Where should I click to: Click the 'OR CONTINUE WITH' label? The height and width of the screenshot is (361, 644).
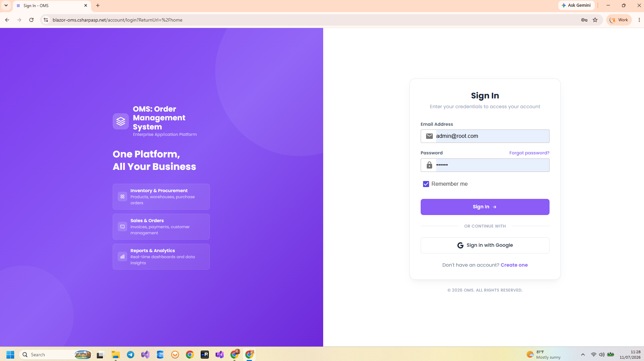[x=485, y=226]
